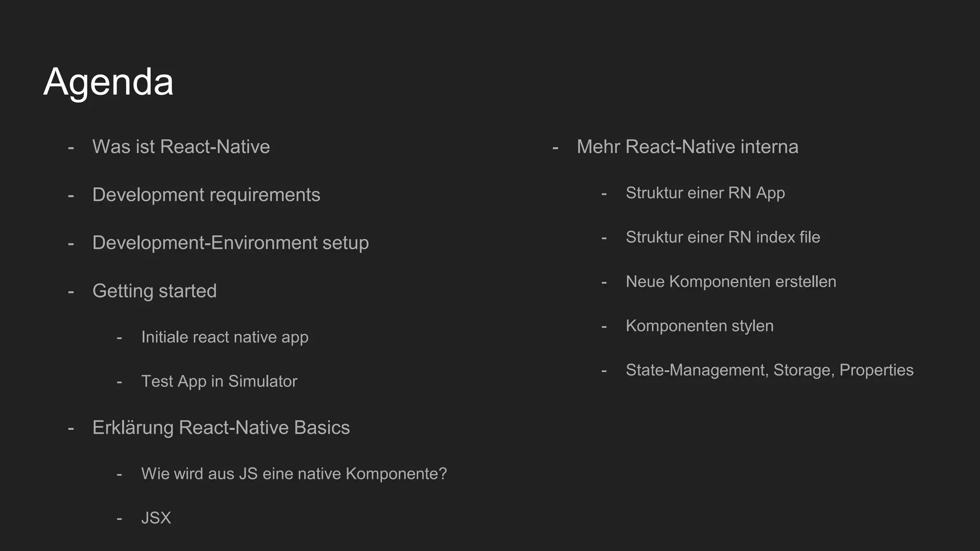The image size is (980, 551).
Task: Select 'Erklärung React-Native Basics' item
Action: [221, 428]
